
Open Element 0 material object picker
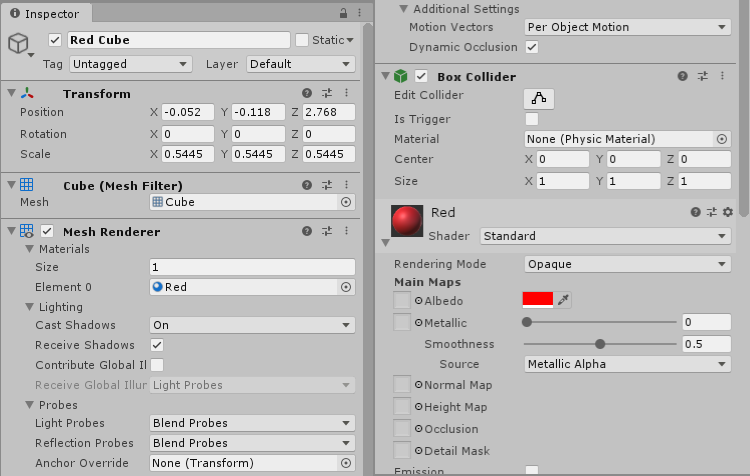pos(346,287)
